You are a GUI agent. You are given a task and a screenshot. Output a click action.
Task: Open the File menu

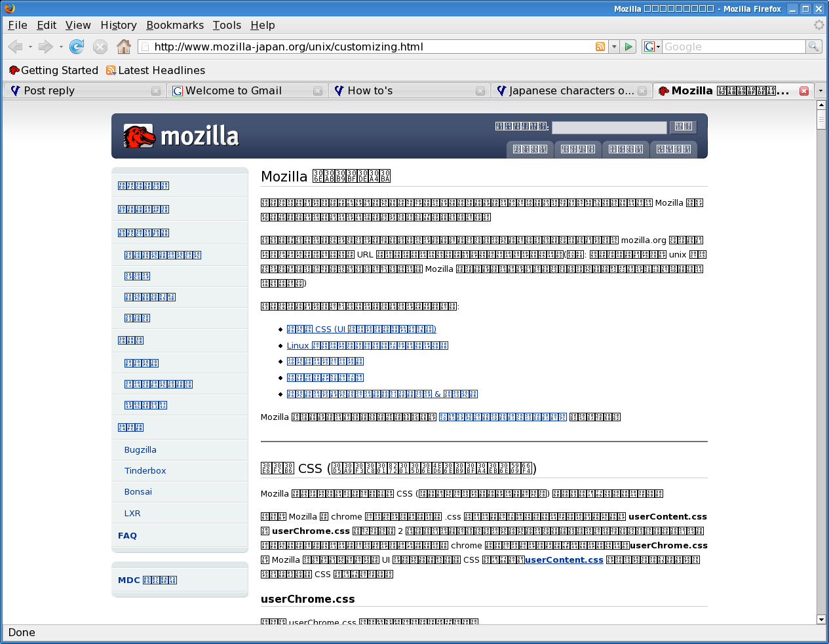(x=18, y=25)
